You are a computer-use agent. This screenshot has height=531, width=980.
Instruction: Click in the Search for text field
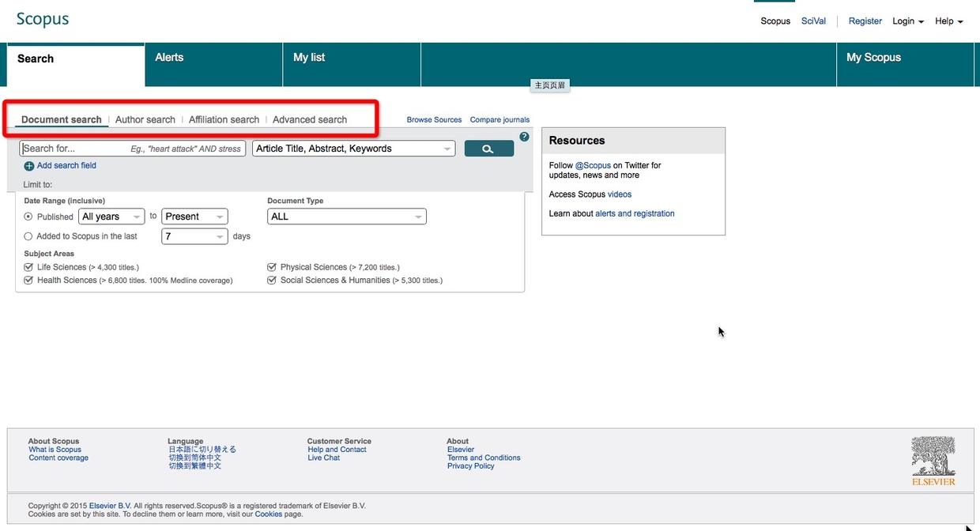pos(133,149)
